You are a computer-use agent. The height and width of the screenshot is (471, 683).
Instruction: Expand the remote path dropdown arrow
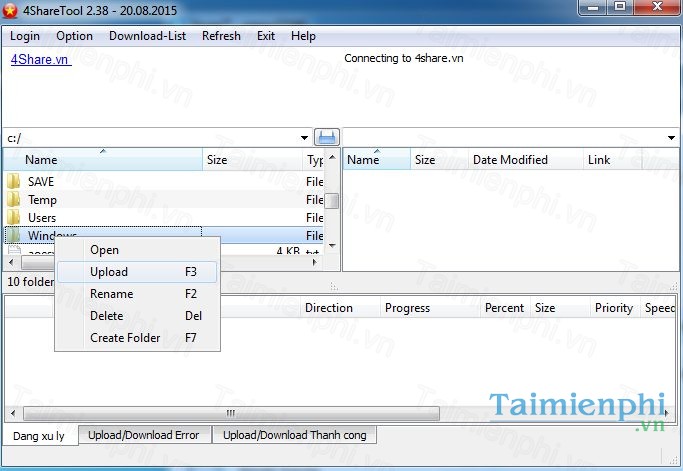click(x=671, y=138)
